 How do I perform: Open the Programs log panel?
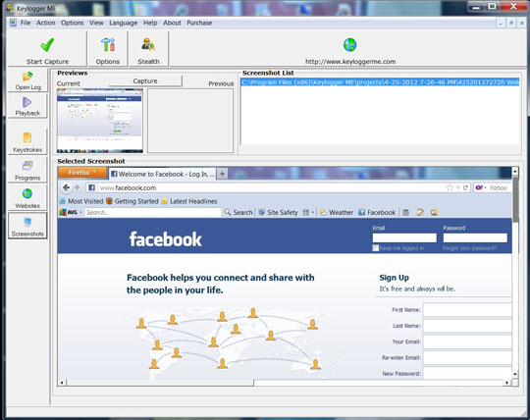pyautogui.click(x=27, y=170)
